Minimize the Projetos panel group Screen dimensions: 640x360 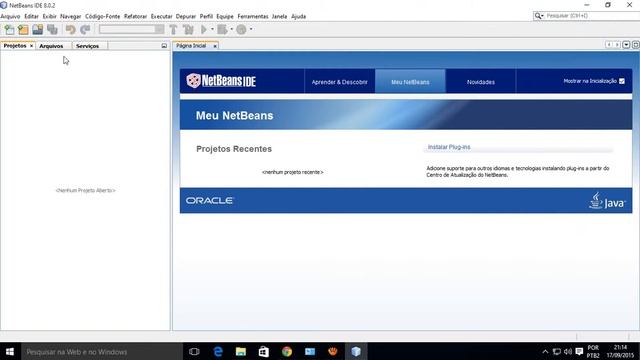coord(164,46)
